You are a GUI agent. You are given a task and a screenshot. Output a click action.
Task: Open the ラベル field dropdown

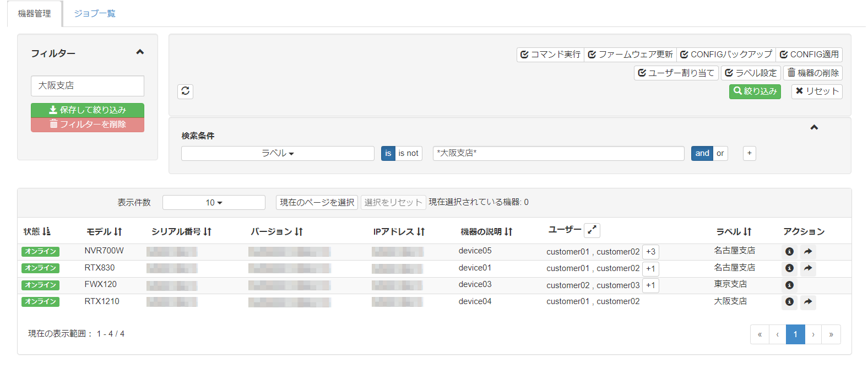(x=278, y=153)
